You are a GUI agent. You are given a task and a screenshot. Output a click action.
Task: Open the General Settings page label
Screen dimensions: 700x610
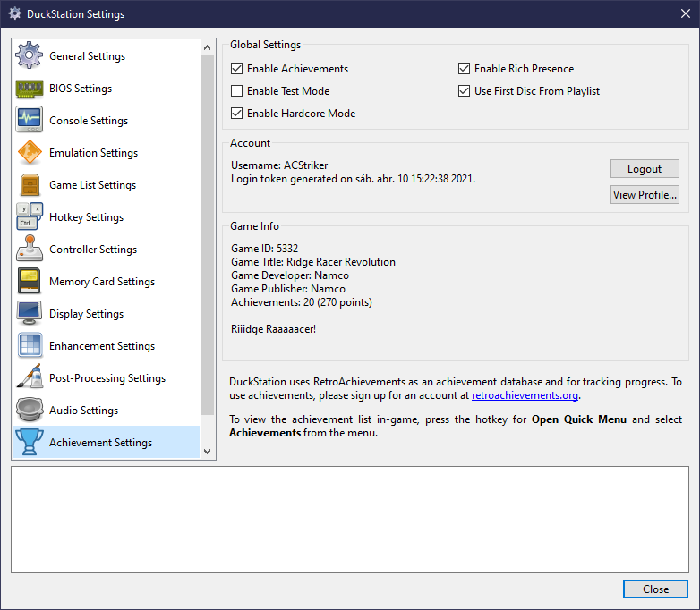(x=87, y=56)
